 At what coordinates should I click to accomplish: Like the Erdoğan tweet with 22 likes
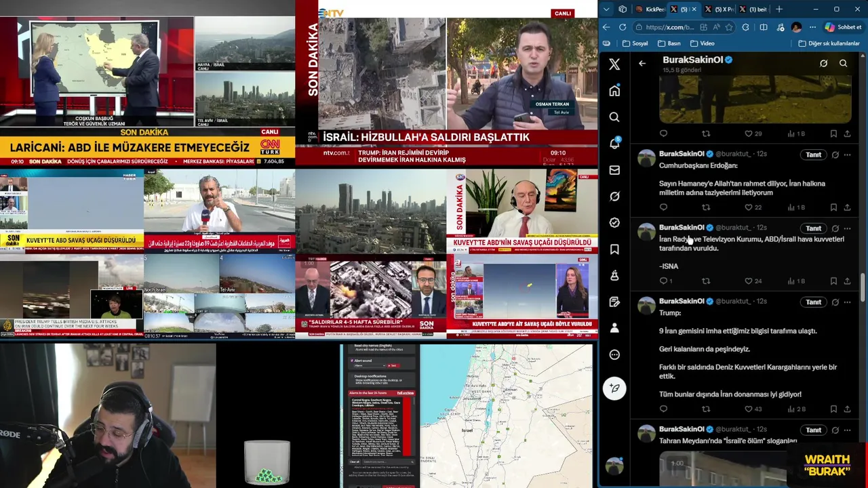(753, 207)
